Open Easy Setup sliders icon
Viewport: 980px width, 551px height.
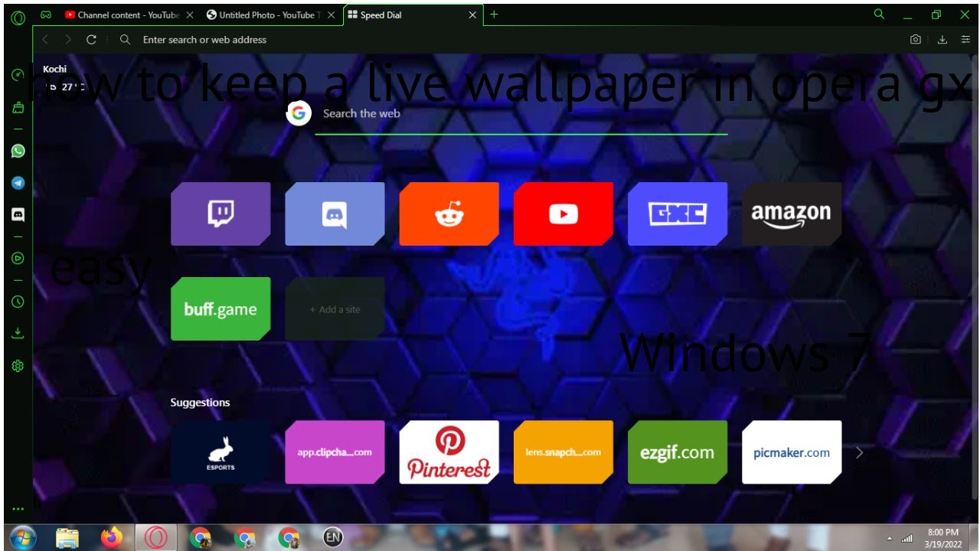pos(965,39)
